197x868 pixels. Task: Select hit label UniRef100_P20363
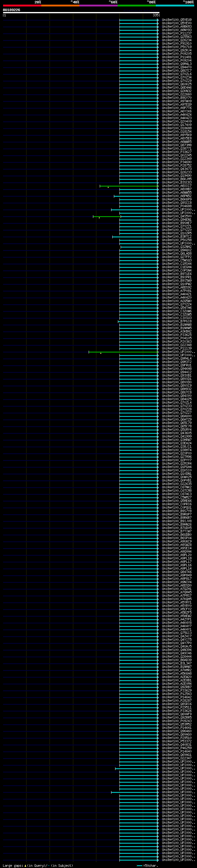click(177, 342)
